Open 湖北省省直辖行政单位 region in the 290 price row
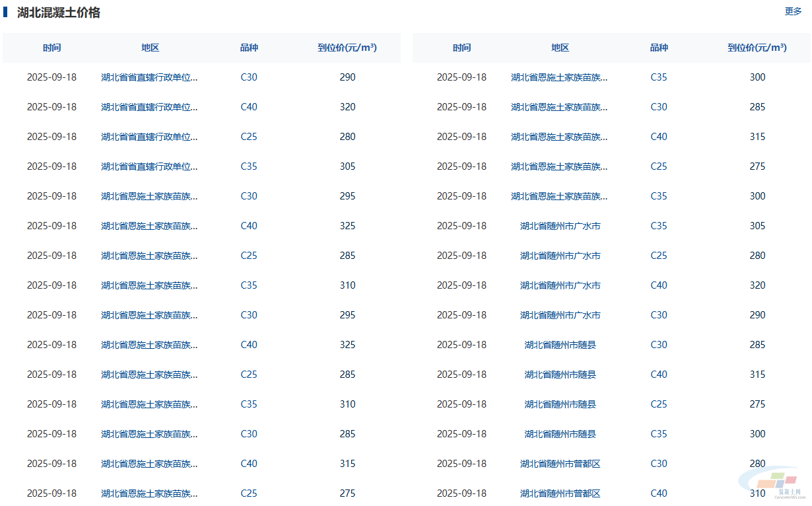812x506 pixels. pos(149,77)
